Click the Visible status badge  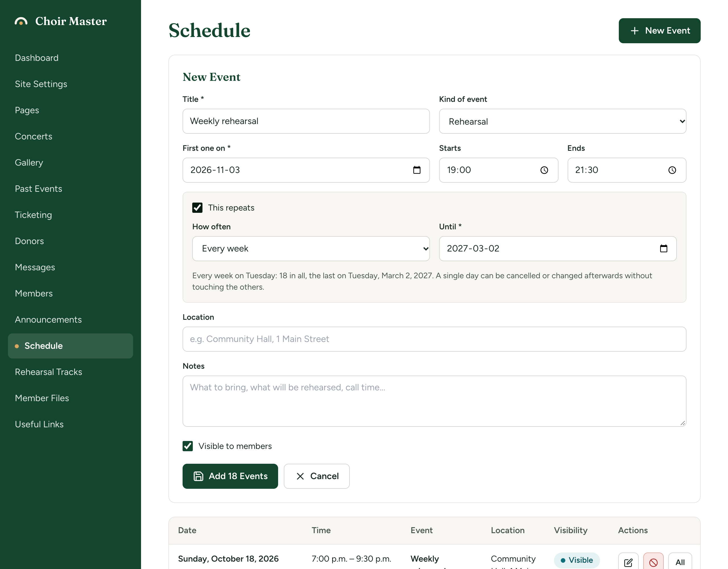coord(577,560)
